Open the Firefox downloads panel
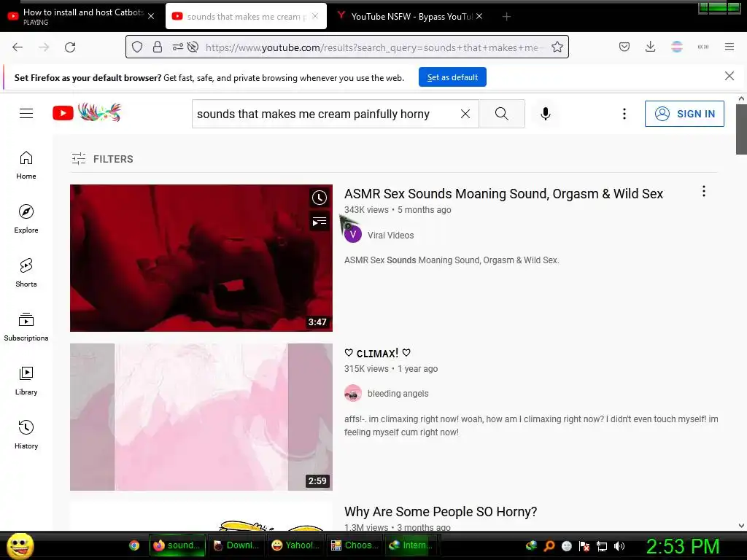This screenshot has width=747, height=560. (x=650, y=47)
